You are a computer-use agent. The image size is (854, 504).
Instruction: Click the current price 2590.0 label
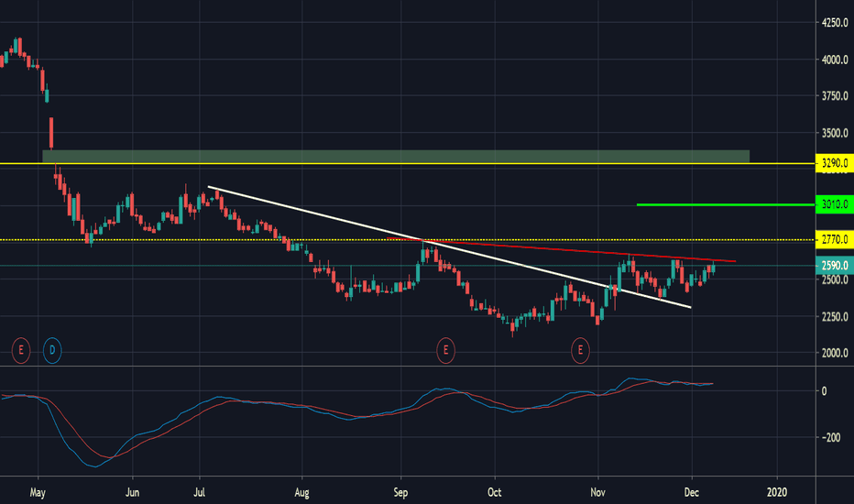835,266
